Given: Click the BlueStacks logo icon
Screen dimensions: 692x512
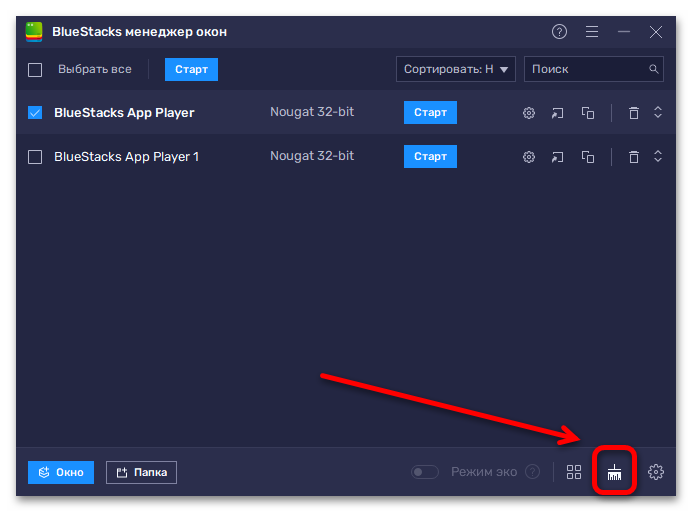Looking at the screenshot, I should click(x=34, y=32).
